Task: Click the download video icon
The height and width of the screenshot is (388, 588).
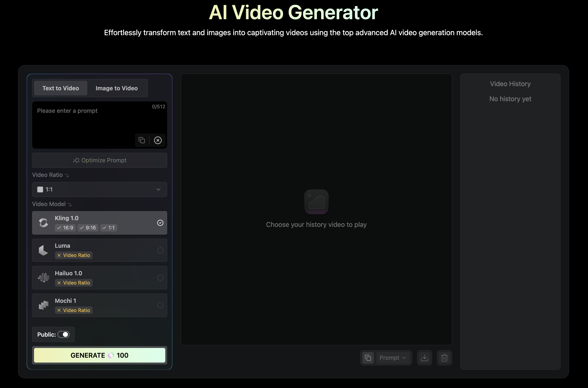Action: click(x=425, y=358)
